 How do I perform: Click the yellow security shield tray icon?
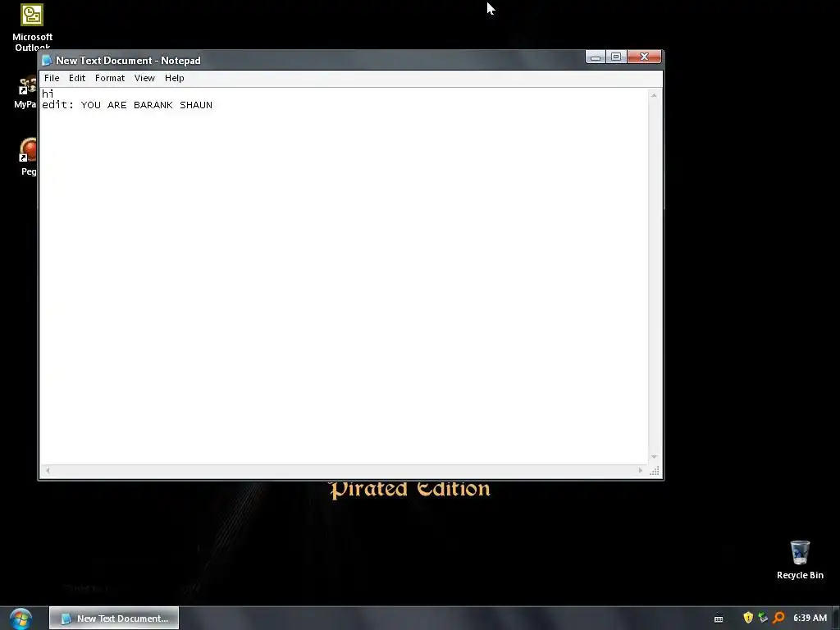pyautogui.click(x=748, y=618)
